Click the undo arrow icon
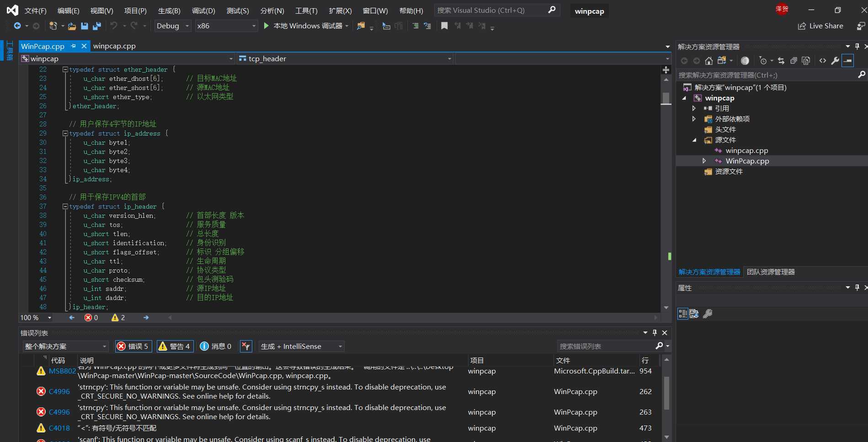This screenshot has width=868, height=442. coord(114,26)
